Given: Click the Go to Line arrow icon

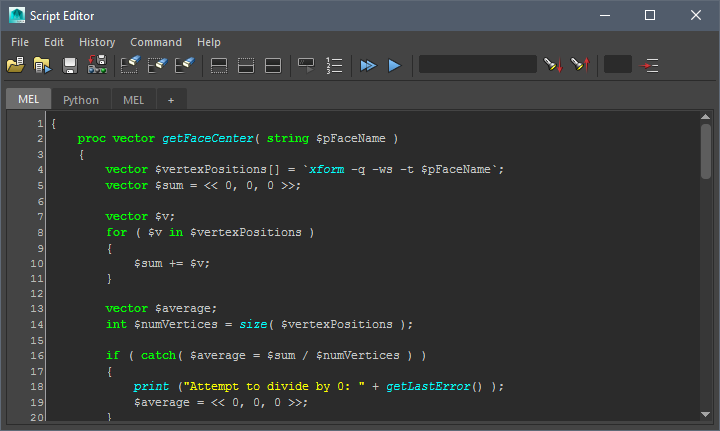Looking at the screenshot, I should (649, 66).
